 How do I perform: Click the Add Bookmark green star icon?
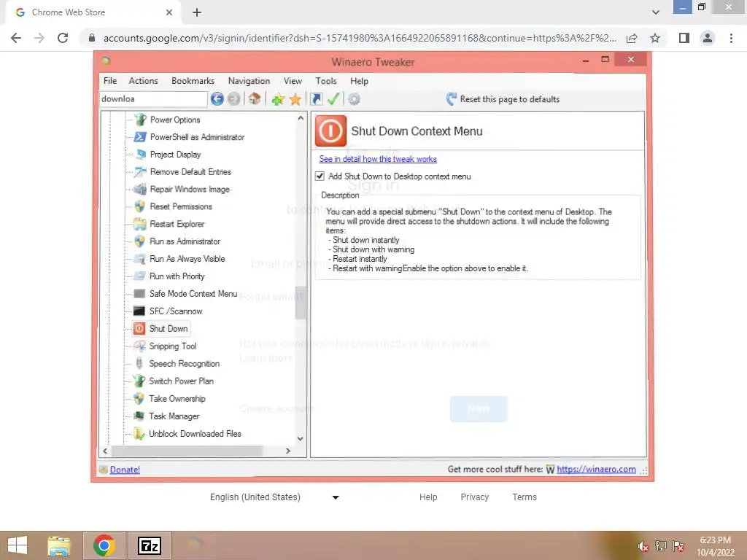point(278,99)
